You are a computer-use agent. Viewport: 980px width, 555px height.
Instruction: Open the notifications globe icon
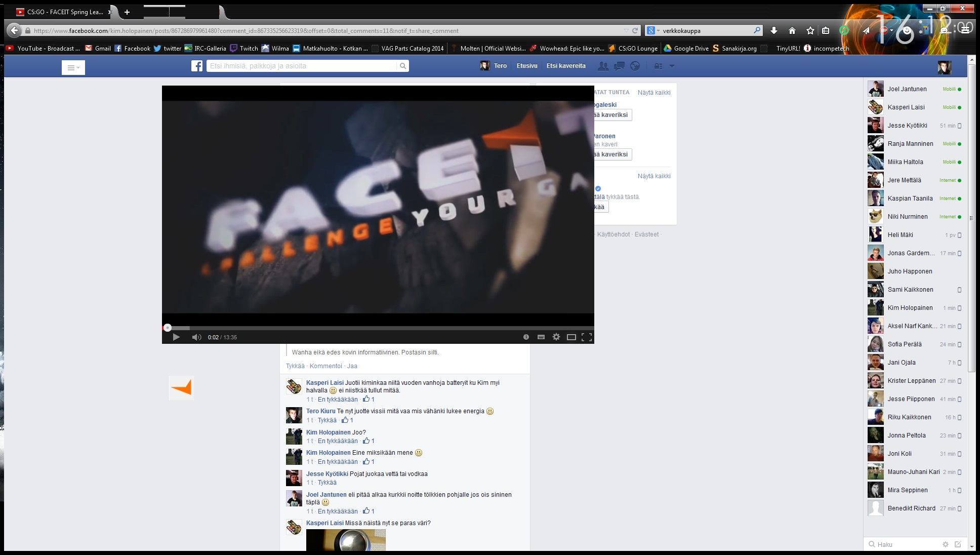[635, 66]
